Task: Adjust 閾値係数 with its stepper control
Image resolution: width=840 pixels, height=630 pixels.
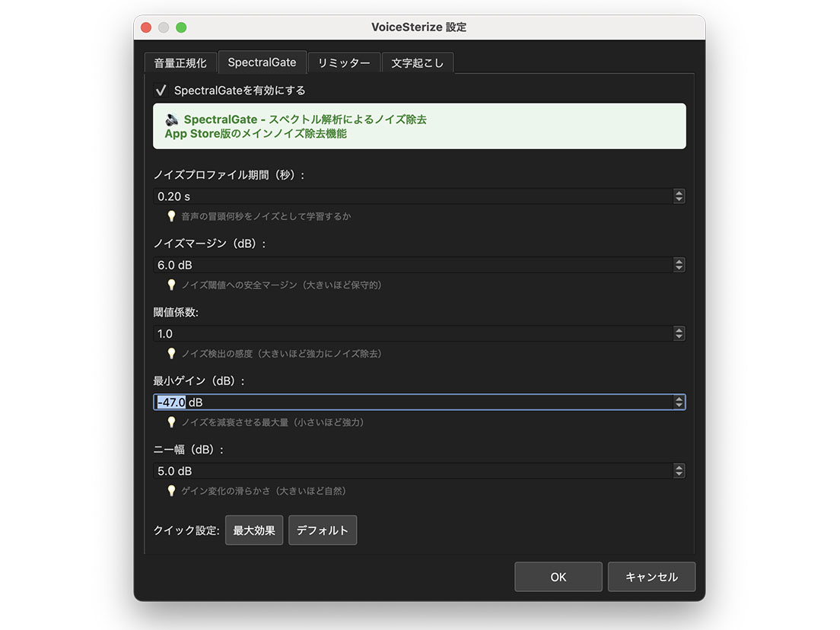Action: (x=679, y=333)
